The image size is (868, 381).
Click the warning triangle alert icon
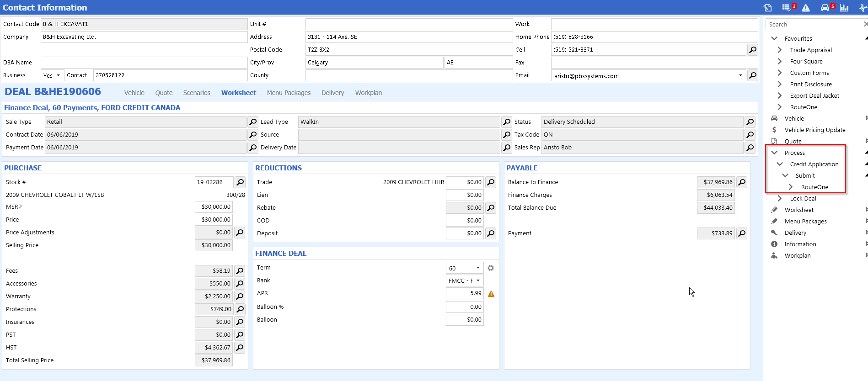tap(806, 8)
